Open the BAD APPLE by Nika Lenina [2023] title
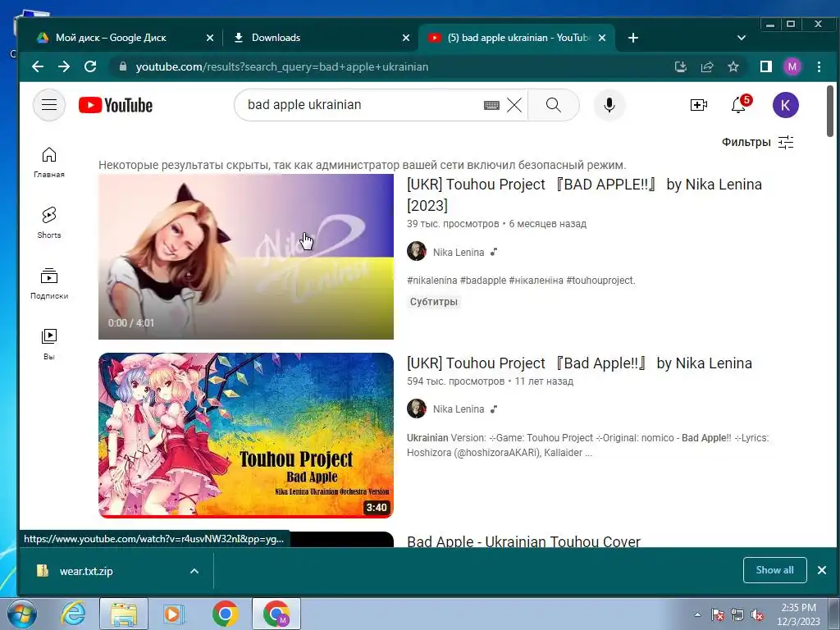Screen dimensions: 840x630 (x=584, y=194)
